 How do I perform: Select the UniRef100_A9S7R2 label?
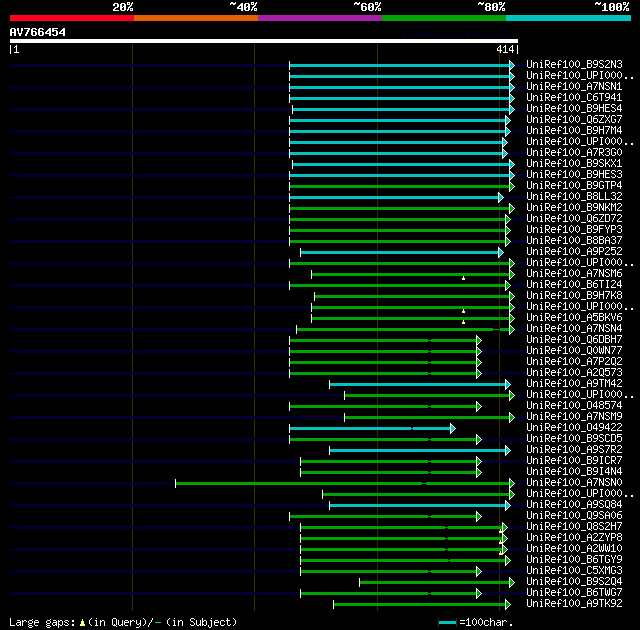click(x=574, y=450)
